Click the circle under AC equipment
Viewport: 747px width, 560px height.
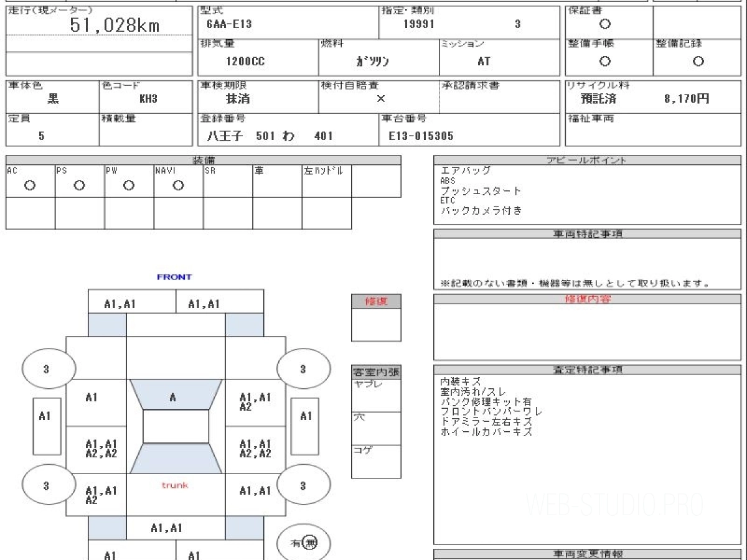pos(30,185)
